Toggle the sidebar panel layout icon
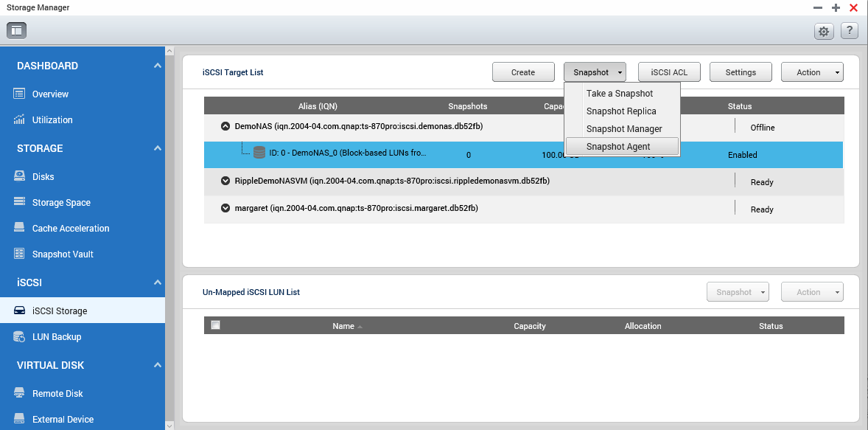Screen dimensions: 868x430 17,30
